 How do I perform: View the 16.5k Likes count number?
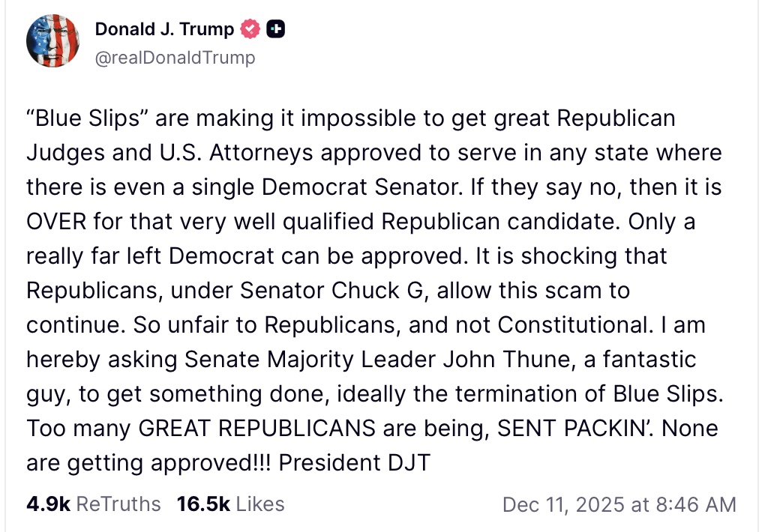click(203, 504)
